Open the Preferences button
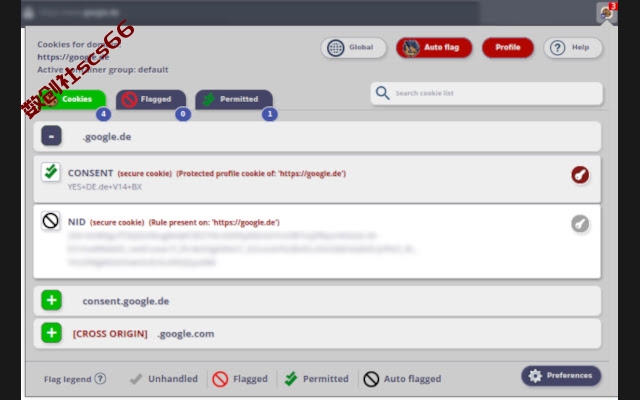Image resolution: width=640 pixels, height=400 pixels. [561, 376]
